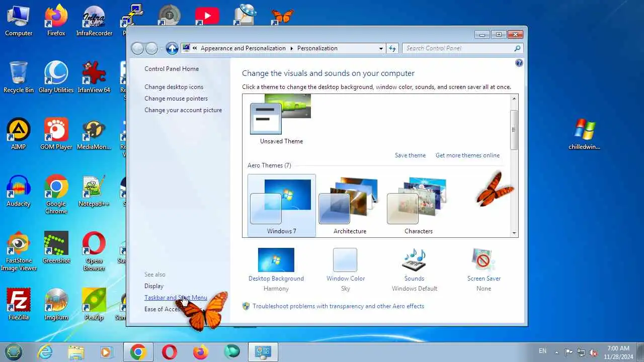
Task: Select the Greenshot desktop shortcut
Action: click(56, 248)
